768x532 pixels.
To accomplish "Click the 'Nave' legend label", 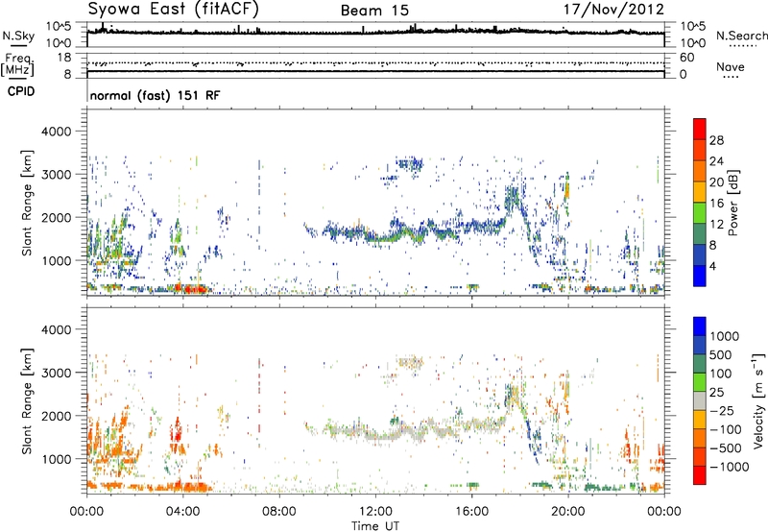I will [731, 66].
